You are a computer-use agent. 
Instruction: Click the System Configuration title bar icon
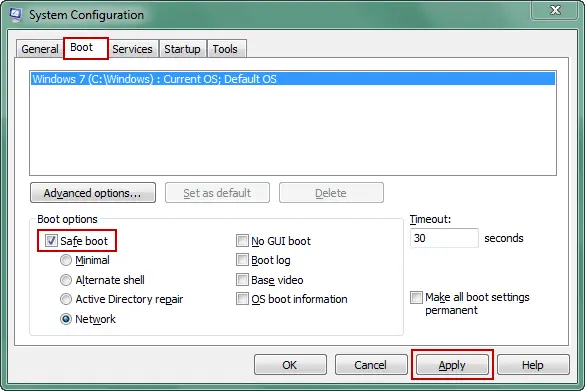coord(15,15)
